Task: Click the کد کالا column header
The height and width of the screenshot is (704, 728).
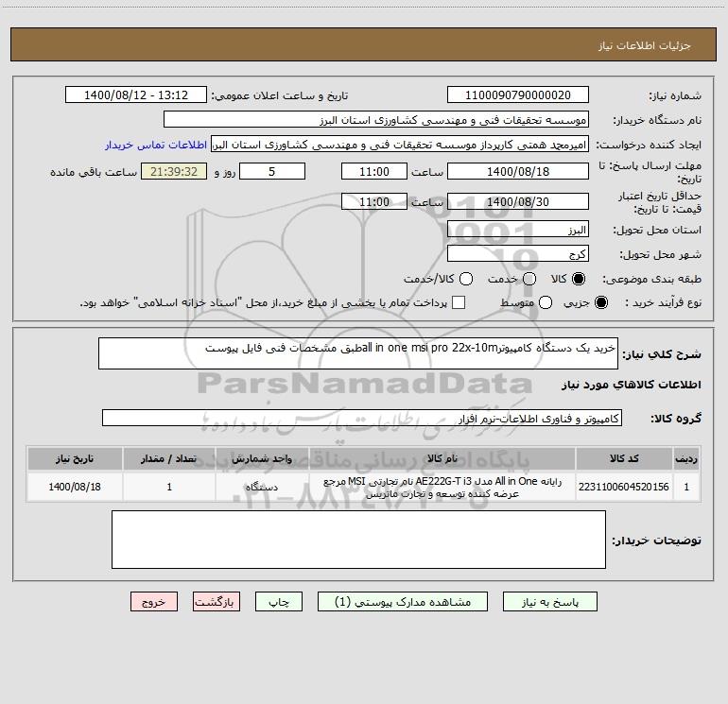Action: 624,458
